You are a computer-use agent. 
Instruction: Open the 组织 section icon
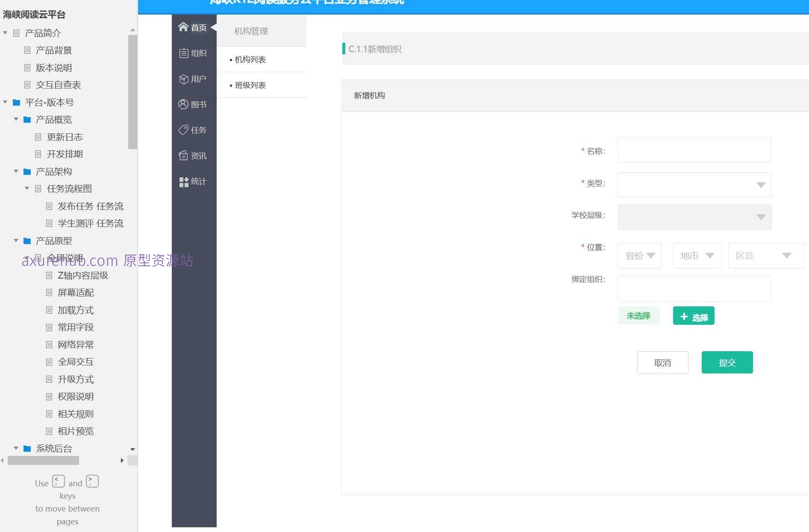pyautogui.click(x=183, y=53)
